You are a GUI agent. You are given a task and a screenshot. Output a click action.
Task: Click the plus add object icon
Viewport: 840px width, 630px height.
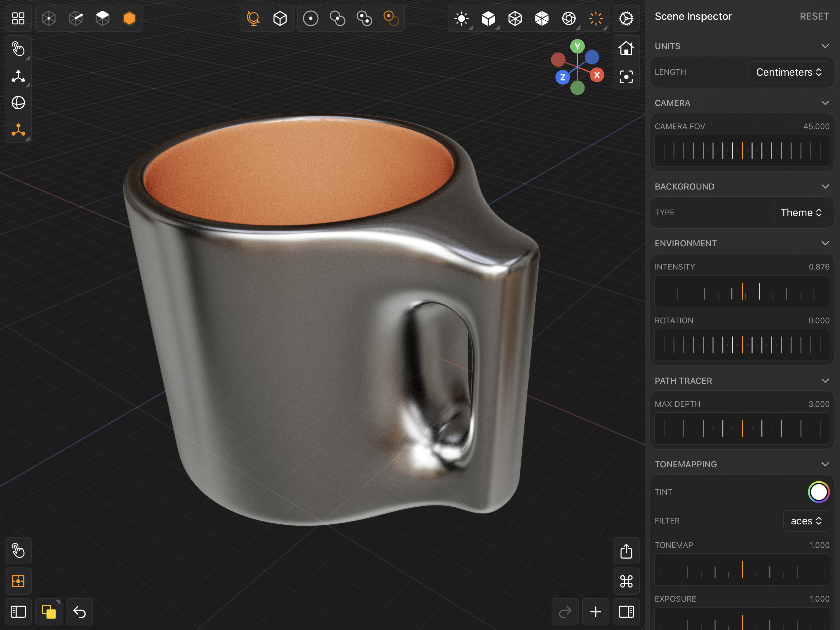(x=596, y=612)
